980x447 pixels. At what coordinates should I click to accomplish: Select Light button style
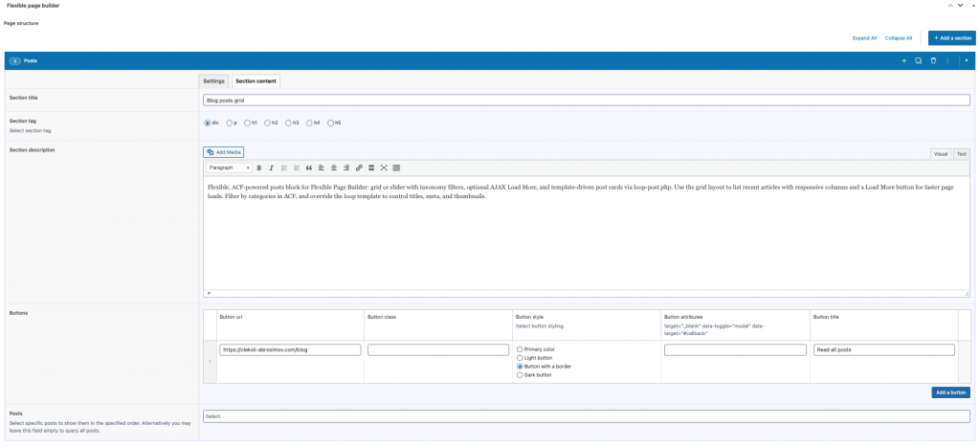click(520, 358)
